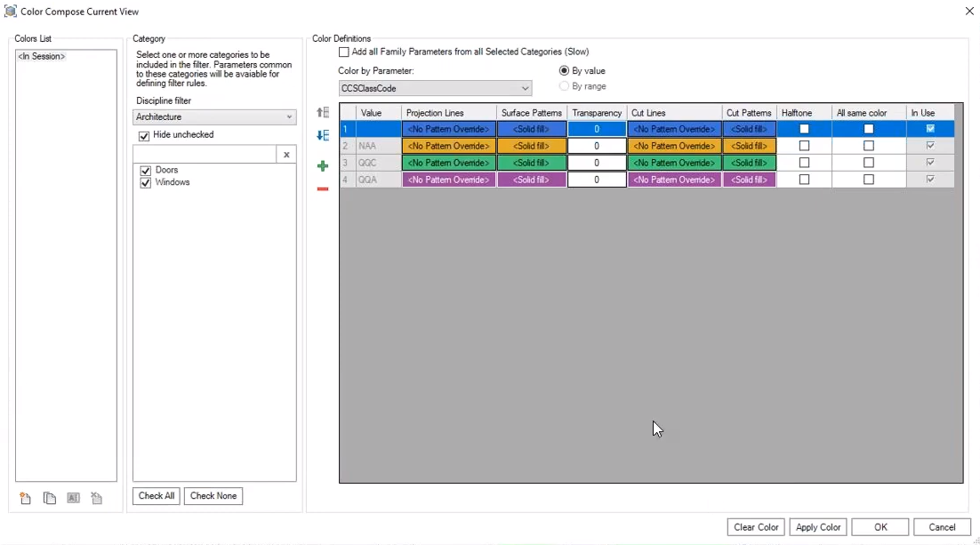Toggle the Hide unchecked checkbox

pyautogui.click(x=144, y=136)
